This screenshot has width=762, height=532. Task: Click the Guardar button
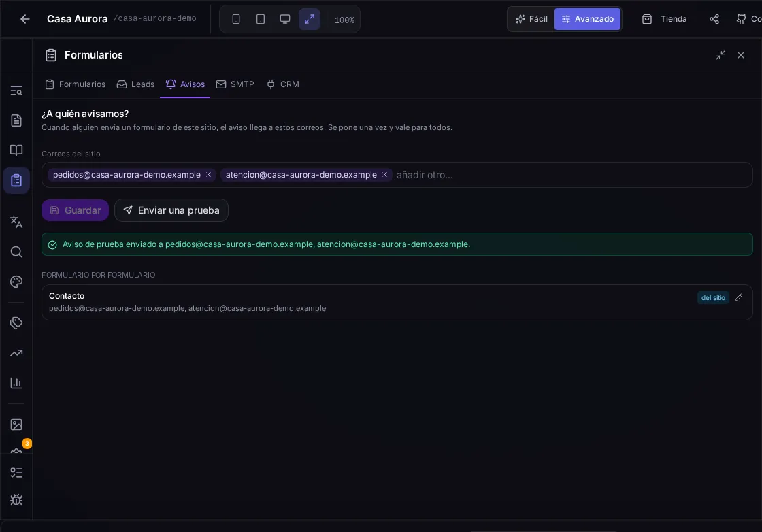(75, 210)
